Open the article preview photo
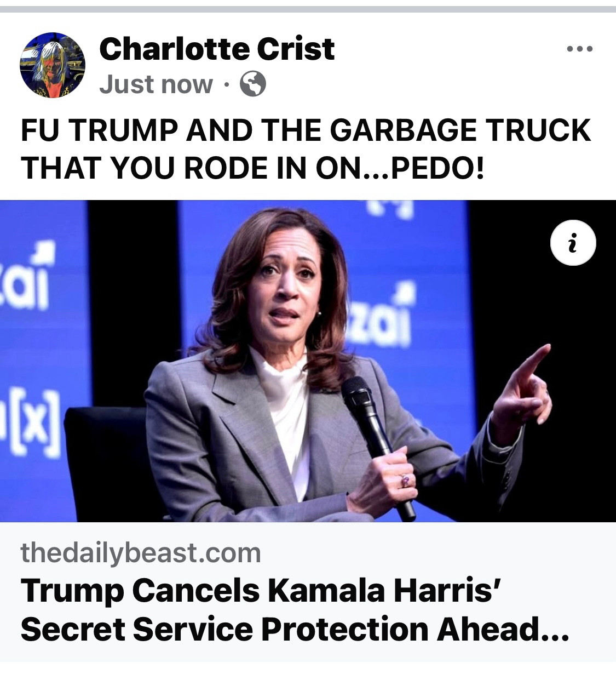This screenshot has height=674, width=616. 308,361
